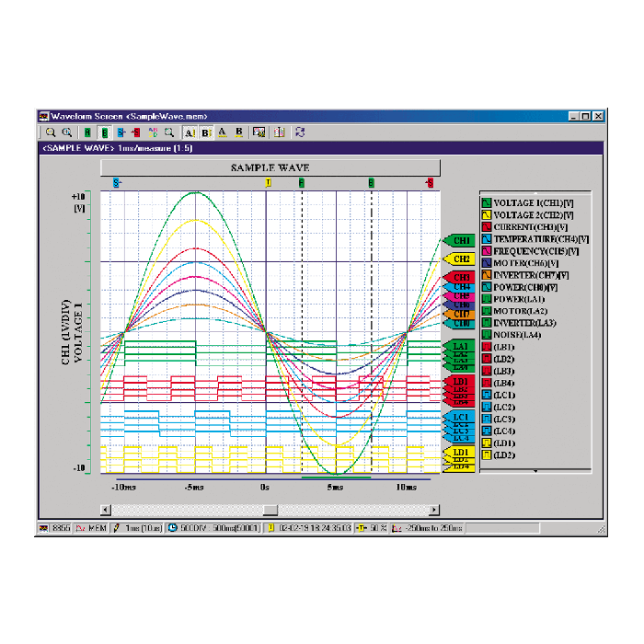This screenshot has height=644, width=644.
Task: Select VOLTAGE 2(CH2)[V] legend icon
Action: 487,214
